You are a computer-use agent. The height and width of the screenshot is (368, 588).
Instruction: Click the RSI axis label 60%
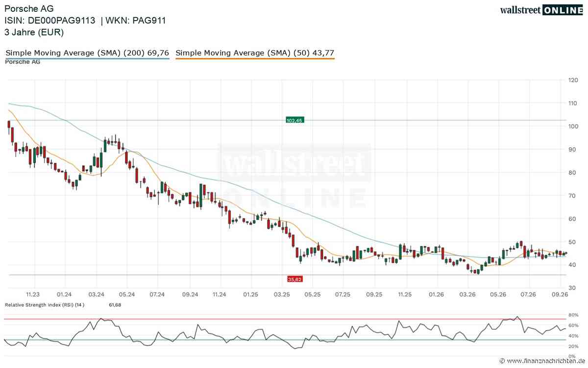coord(573,325)
